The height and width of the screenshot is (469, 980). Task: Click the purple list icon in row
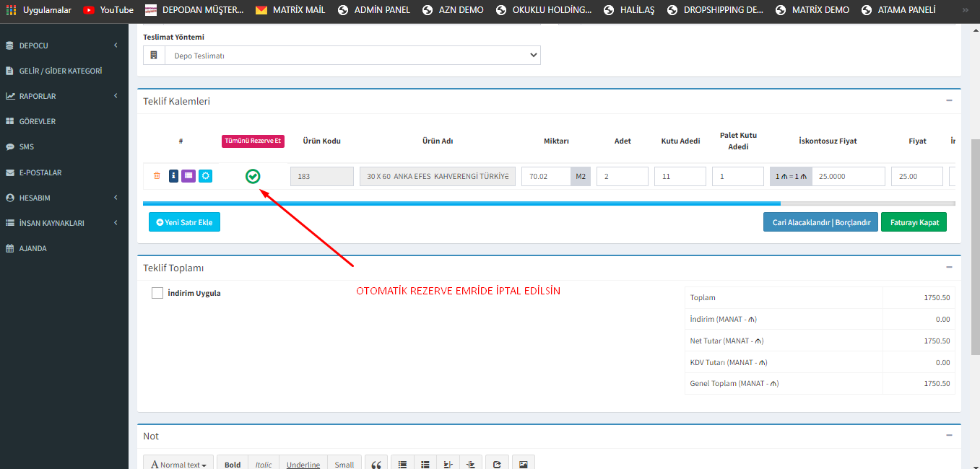[x=188, y=175]
